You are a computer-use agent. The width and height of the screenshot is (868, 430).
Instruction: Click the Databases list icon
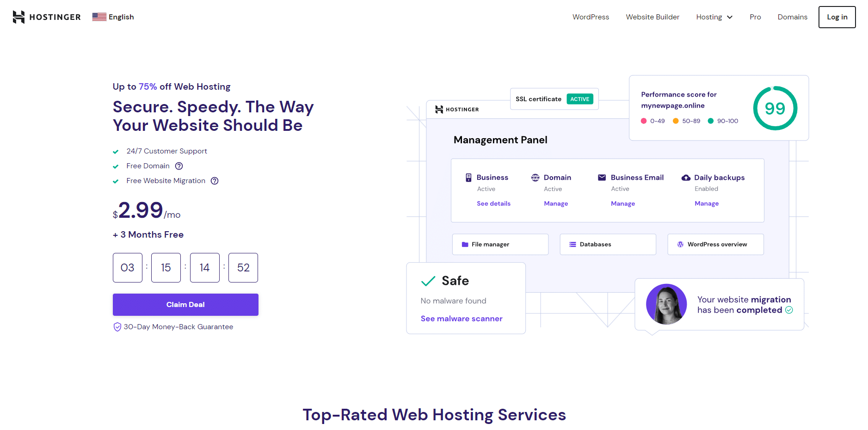pyautogui.click(x=573, y=245)
